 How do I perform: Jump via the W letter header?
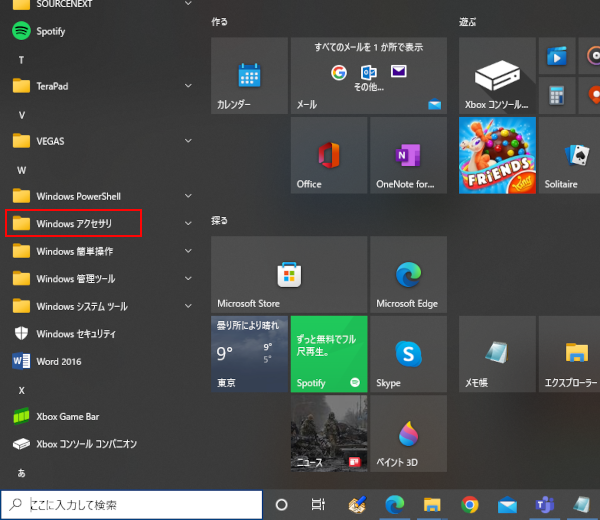21,170
